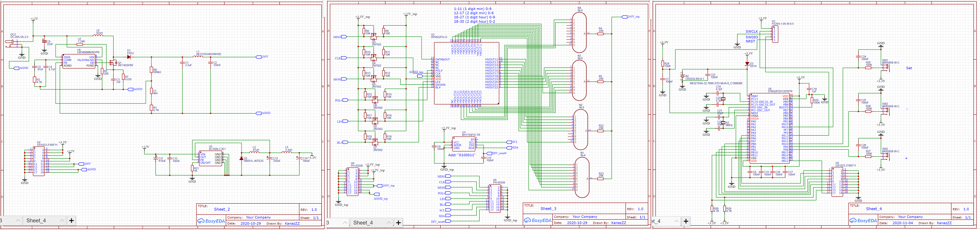Select the note '1-11 (1 digit min) 0-9'

tap(472, 9)
